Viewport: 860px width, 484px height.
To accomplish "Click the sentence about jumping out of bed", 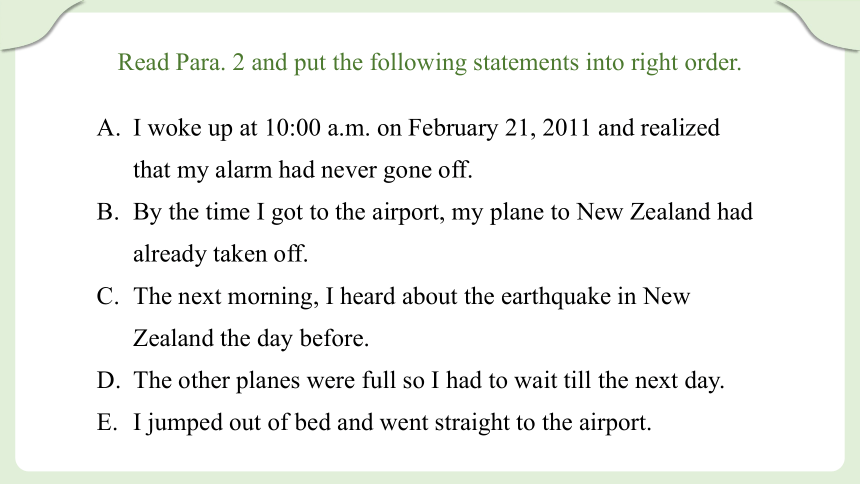I will click(392, 423).
